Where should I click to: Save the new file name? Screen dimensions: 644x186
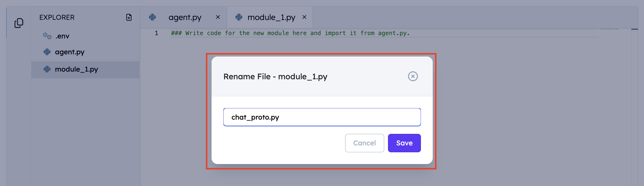click(404, 143)
